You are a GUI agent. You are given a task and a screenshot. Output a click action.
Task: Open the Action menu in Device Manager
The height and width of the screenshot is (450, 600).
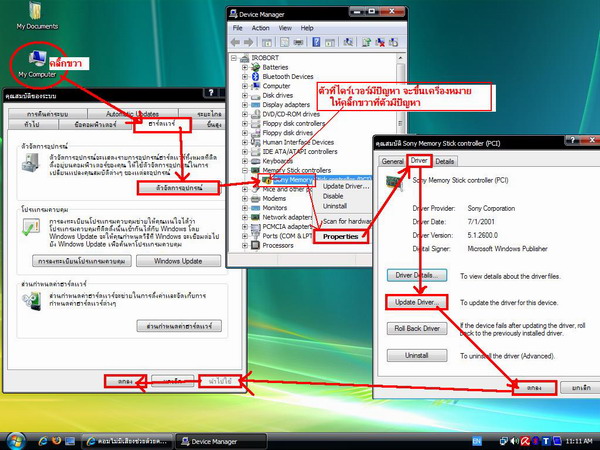point(260,28)
